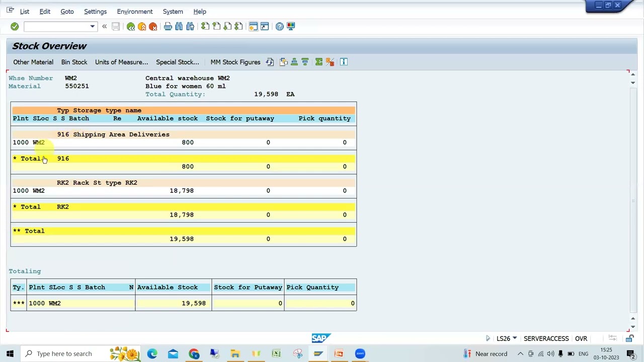Click the Choose detail icon in application toolbar
The width and height of the screenshot is (644, 362).
point(284,62)
